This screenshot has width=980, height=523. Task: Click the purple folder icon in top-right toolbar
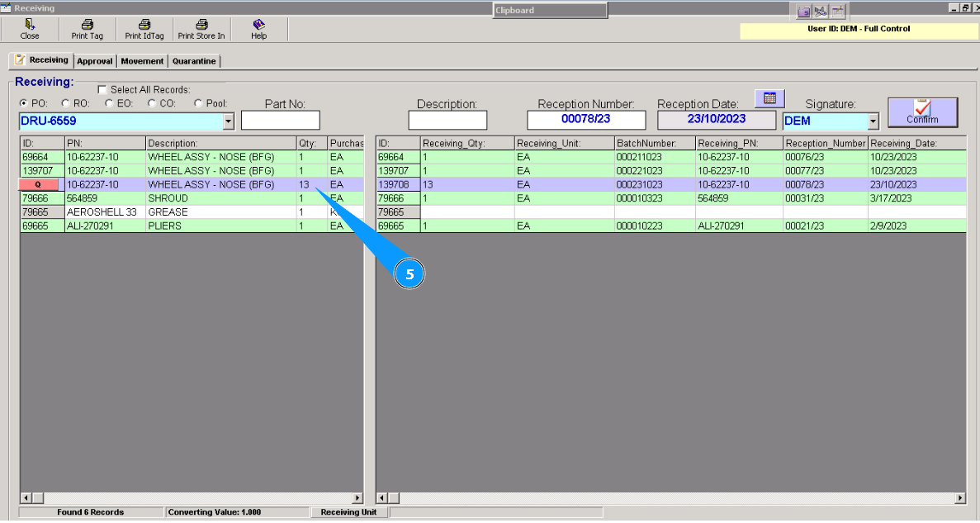803,11
